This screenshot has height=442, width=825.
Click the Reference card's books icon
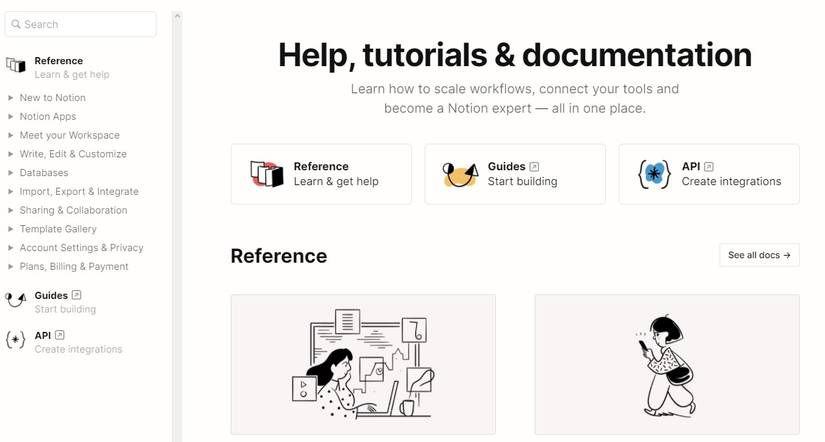tap(267, 174)
